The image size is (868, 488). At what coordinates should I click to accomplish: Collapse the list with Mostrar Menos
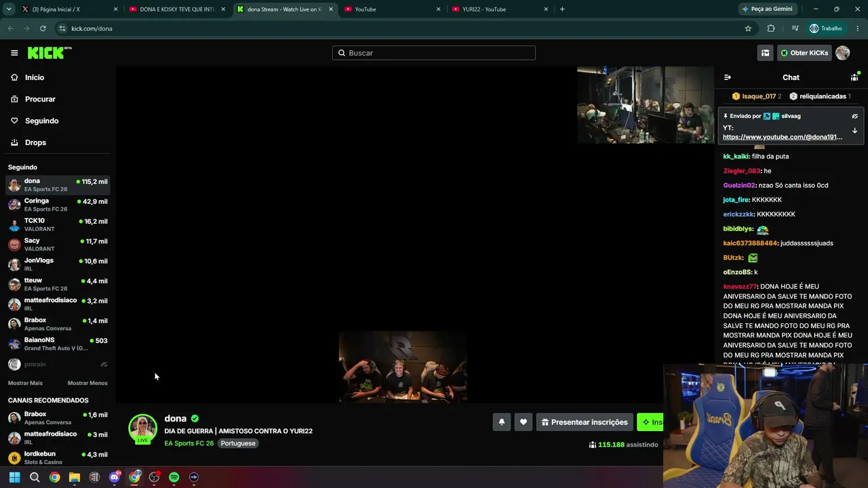87,383
